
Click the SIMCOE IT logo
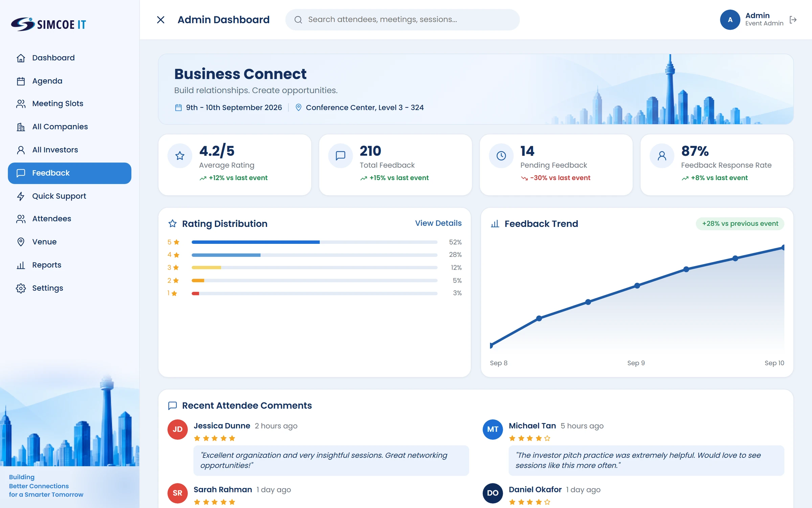(x=48, y=24)
